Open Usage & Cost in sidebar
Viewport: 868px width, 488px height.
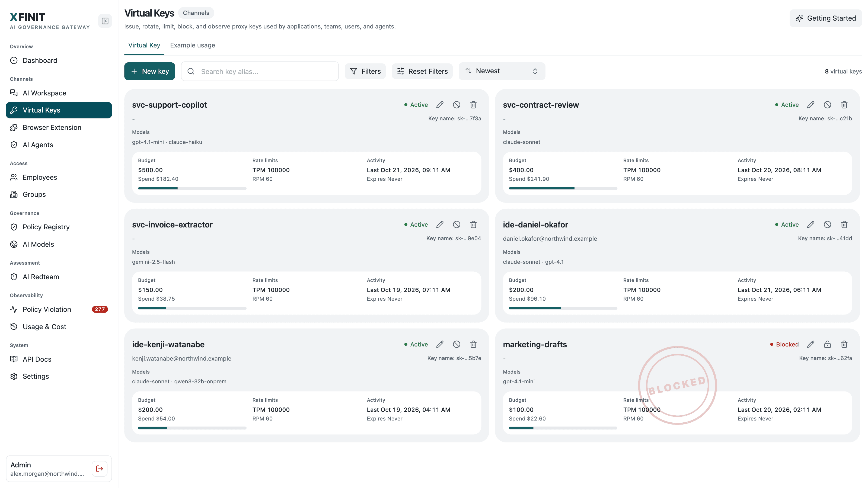(59, 327)
